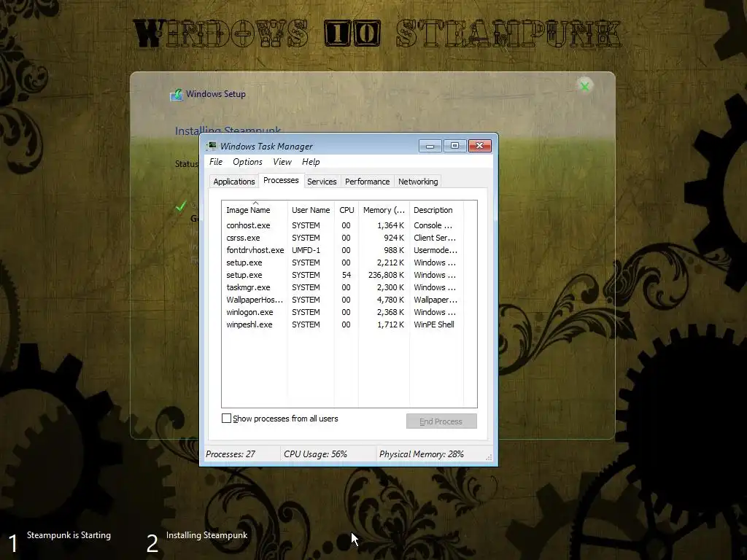Open the Options menu
Viewport: 747px width, 560px height.
coord(247,162)
